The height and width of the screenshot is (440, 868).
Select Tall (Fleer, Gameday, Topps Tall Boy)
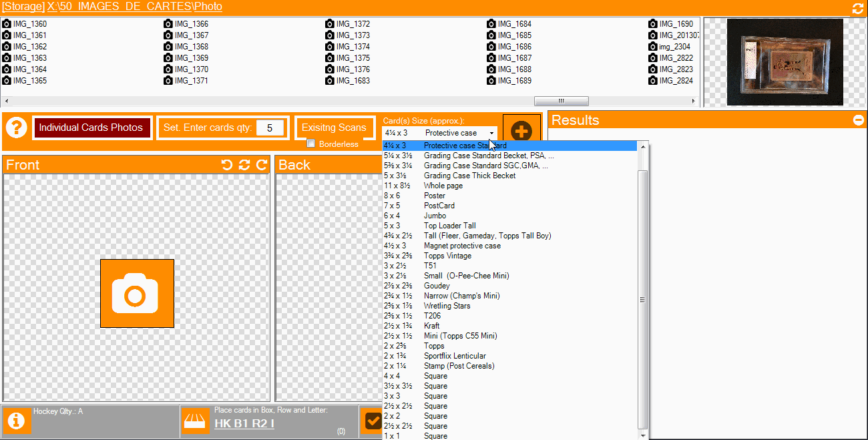pos(509,236)
